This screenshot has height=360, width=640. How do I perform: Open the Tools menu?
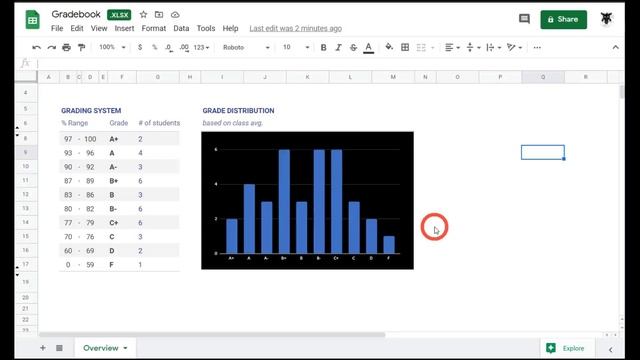point(206,28)
